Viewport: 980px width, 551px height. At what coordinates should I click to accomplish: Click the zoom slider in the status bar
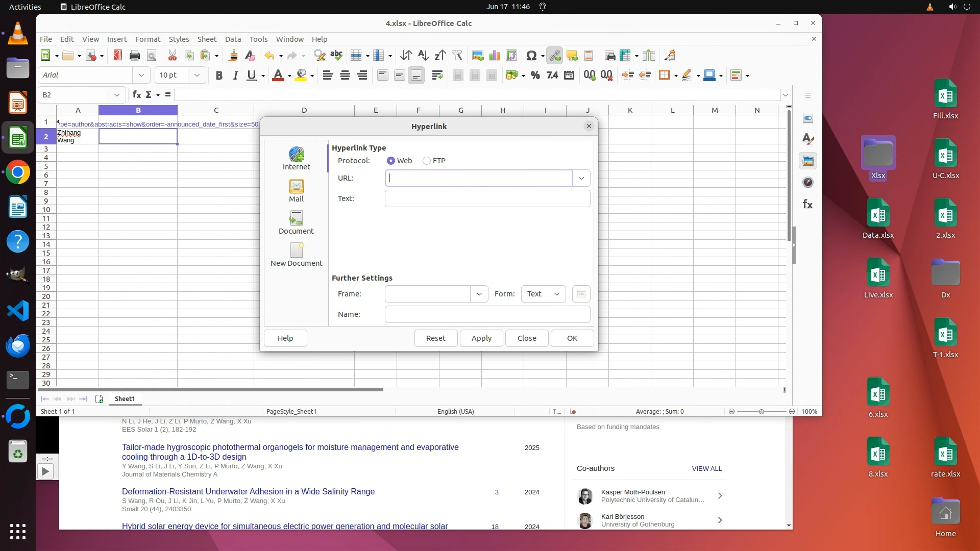point(761,412)
